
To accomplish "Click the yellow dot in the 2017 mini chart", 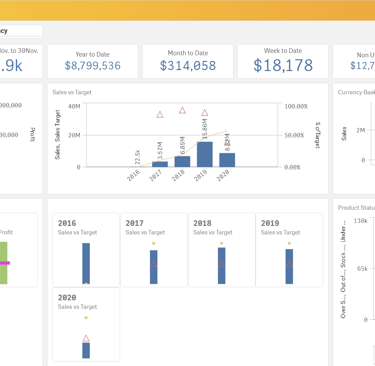I will pyautogui.click(x=154, y=243).
